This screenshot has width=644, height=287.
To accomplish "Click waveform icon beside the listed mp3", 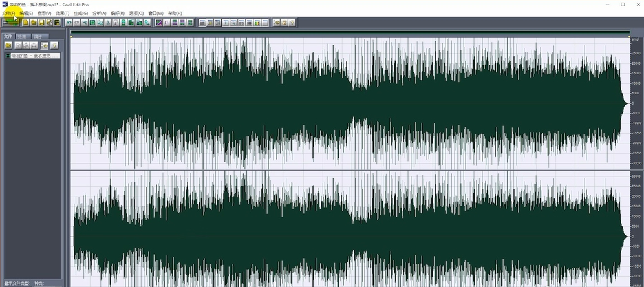I will click(8, 56).
